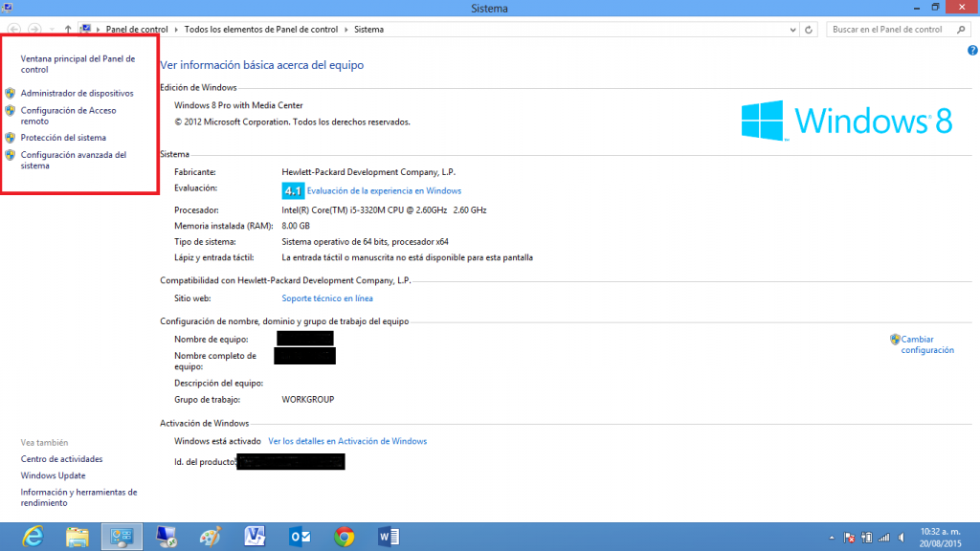Click the help question mark icon
980x551 pixels.
972,51
